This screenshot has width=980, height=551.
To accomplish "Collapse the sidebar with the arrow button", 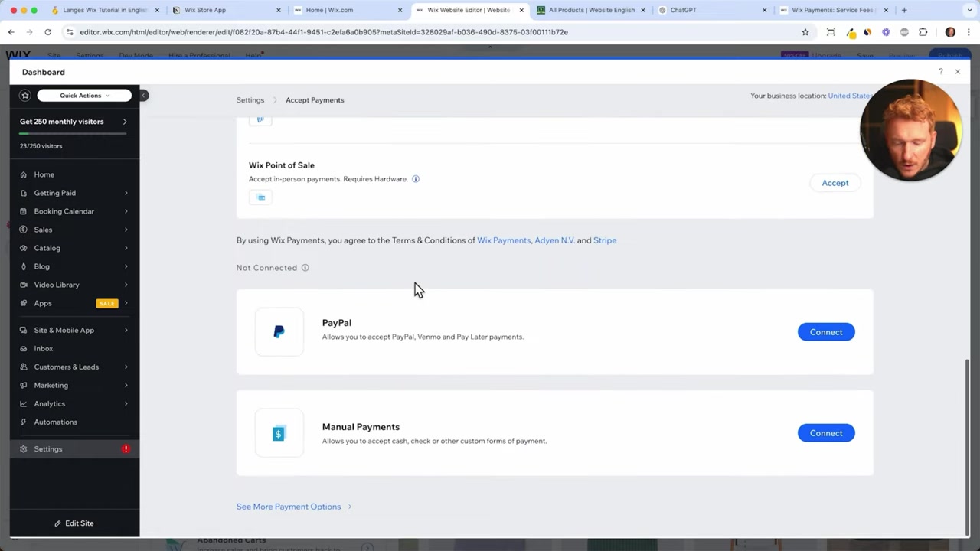I will pos(143,96).
